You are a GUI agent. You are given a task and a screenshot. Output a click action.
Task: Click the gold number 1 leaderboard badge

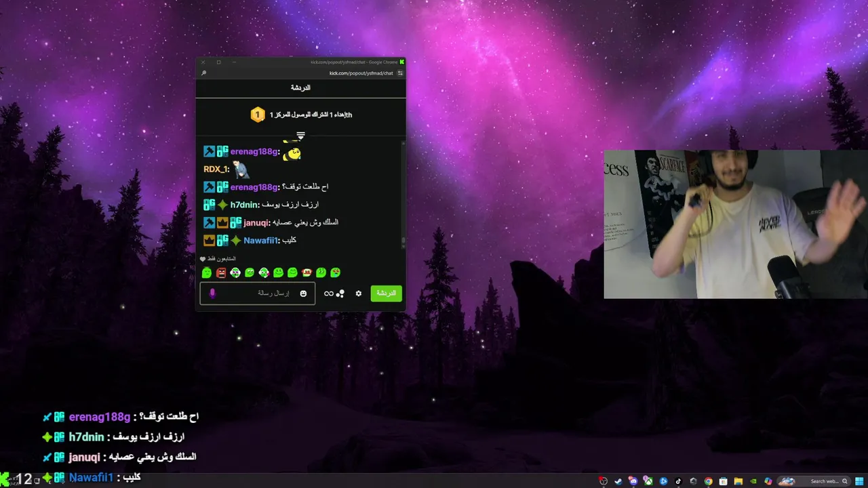click(x=258, y=115)
